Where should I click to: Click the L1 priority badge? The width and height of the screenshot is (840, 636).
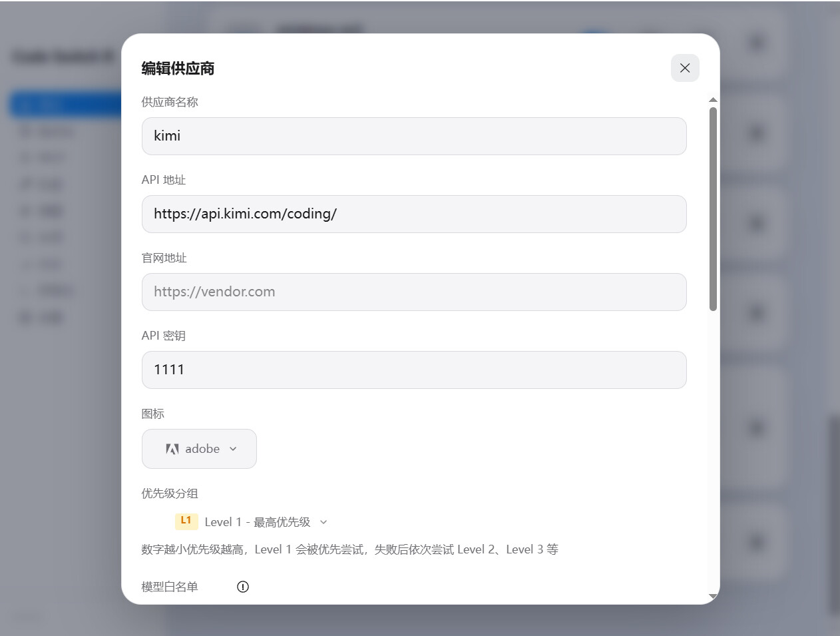186,521
